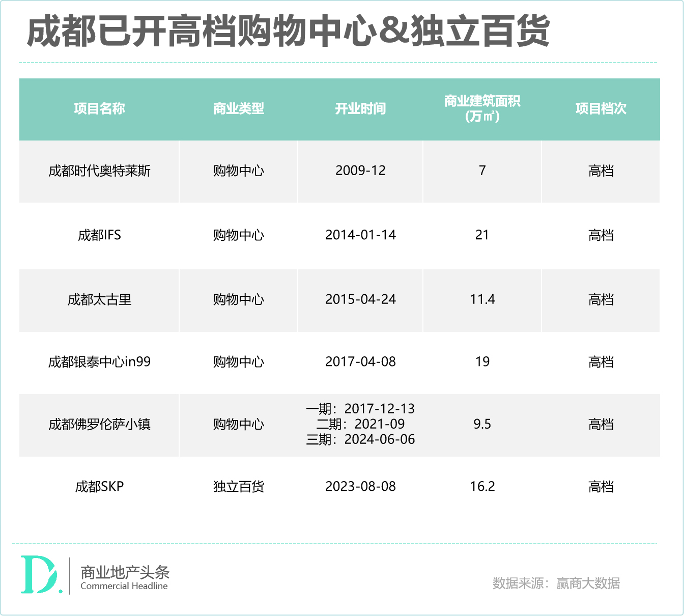
Task: Click 高档 in the 成都时代奥特莱斯 row
Action: tap(601, 171)
